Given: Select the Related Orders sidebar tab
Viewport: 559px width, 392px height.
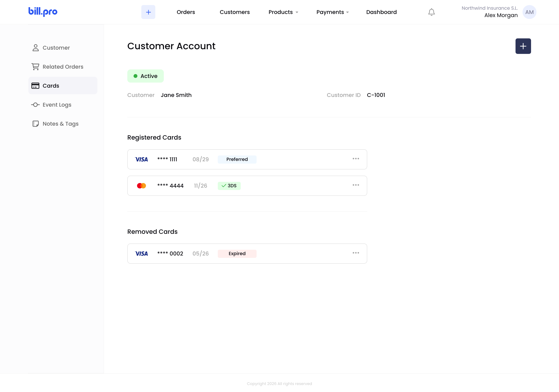Looking at the screenshot, I should click(x=63, y=67).
